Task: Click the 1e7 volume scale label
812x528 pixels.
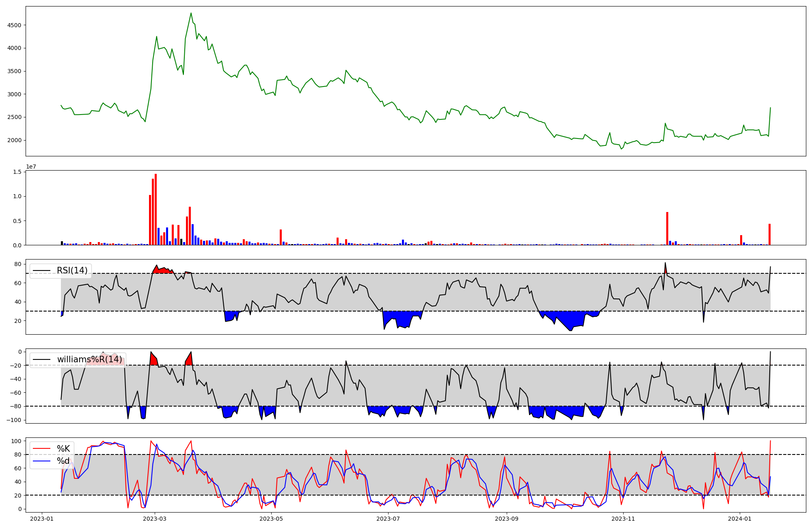Action: (x=31, y=167)
